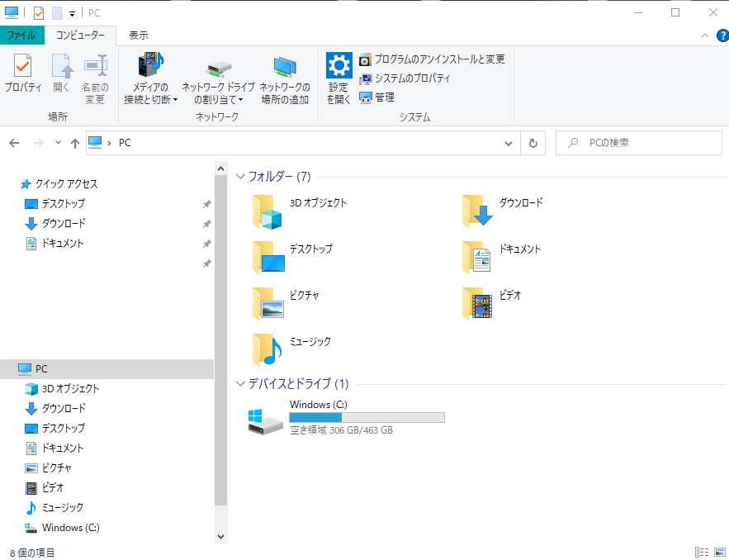Select デスクトップ under PC in tree
The width and height of the screenshot is (729, 560).
[x=64, y=429]
